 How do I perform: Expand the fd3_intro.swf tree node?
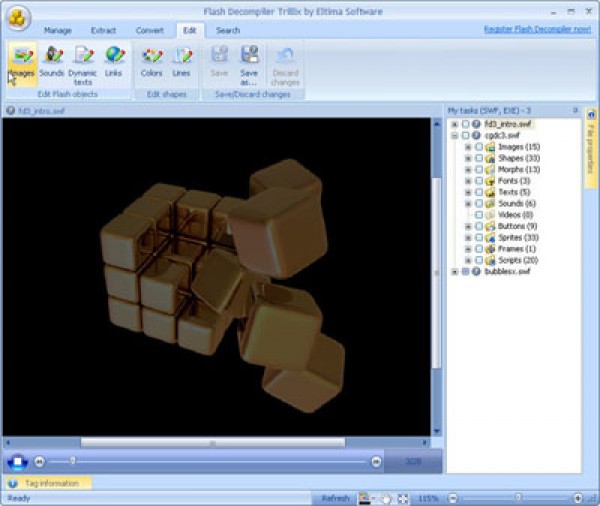coord(455,124)
